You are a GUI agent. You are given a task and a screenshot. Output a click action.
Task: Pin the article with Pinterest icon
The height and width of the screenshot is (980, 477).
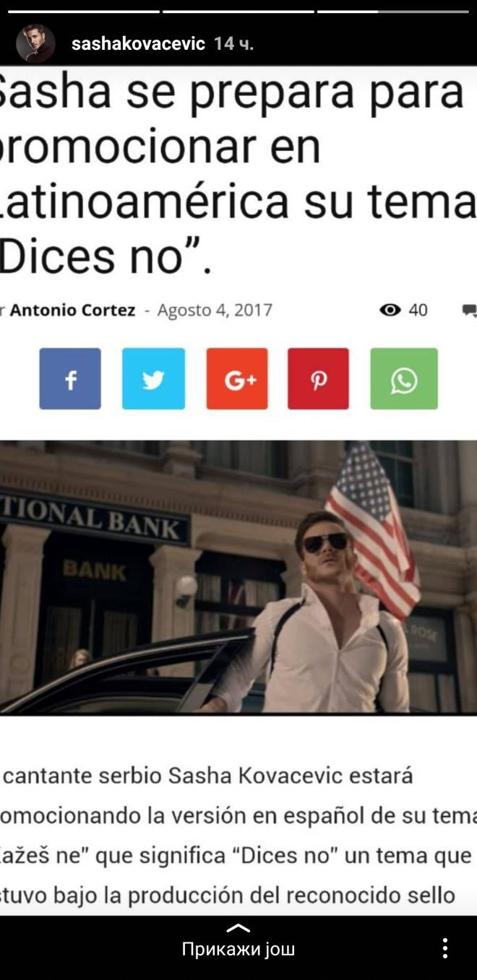tap(318, 378)
